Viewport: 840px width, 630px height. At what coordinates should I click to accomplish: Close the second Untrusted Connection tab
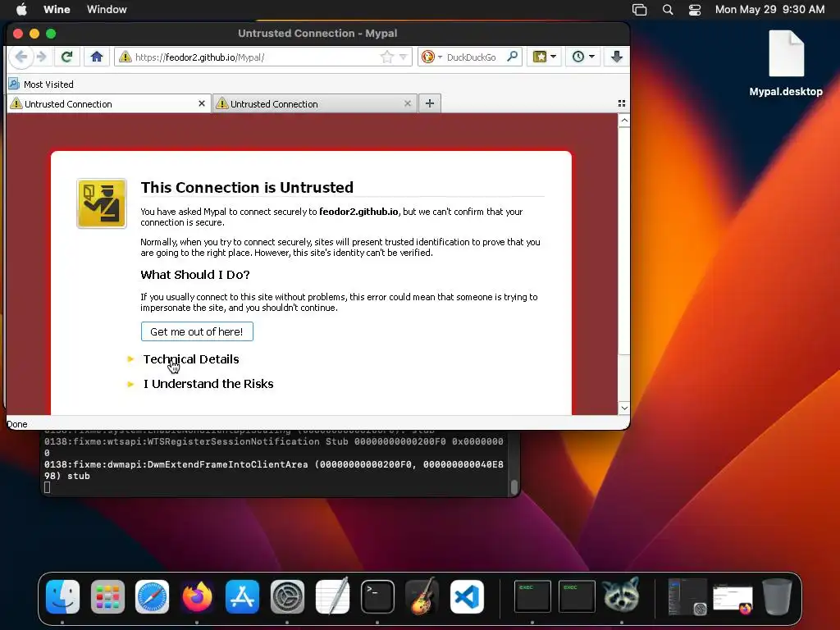coord(408,103)
